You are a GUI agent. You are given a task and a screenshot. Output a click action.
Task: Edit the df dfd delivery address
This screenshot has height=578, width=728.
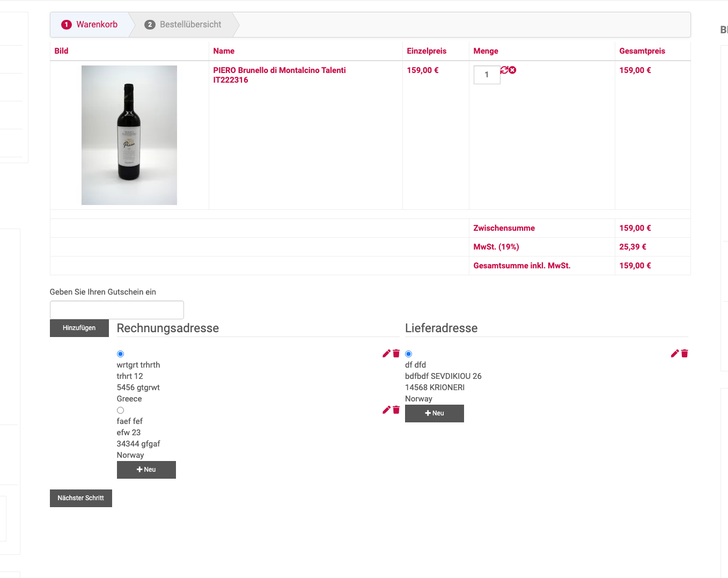[675, 353]
